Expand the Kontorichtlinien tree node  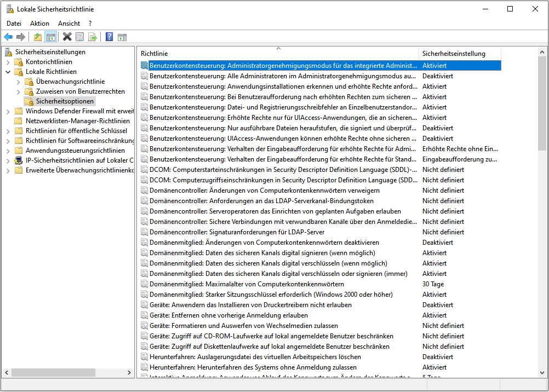click(x=8, y=62)
